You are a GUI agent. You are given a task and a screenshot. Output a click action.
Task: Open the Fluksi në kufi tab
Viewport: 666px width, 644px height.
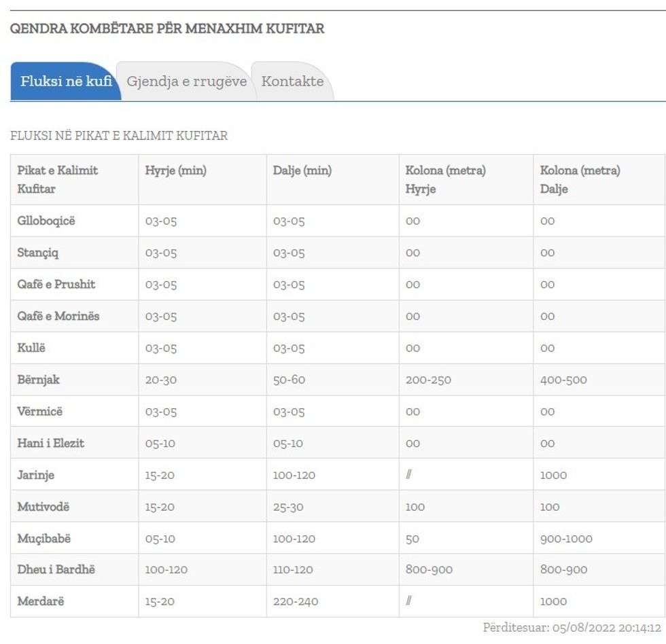[65, 82]
